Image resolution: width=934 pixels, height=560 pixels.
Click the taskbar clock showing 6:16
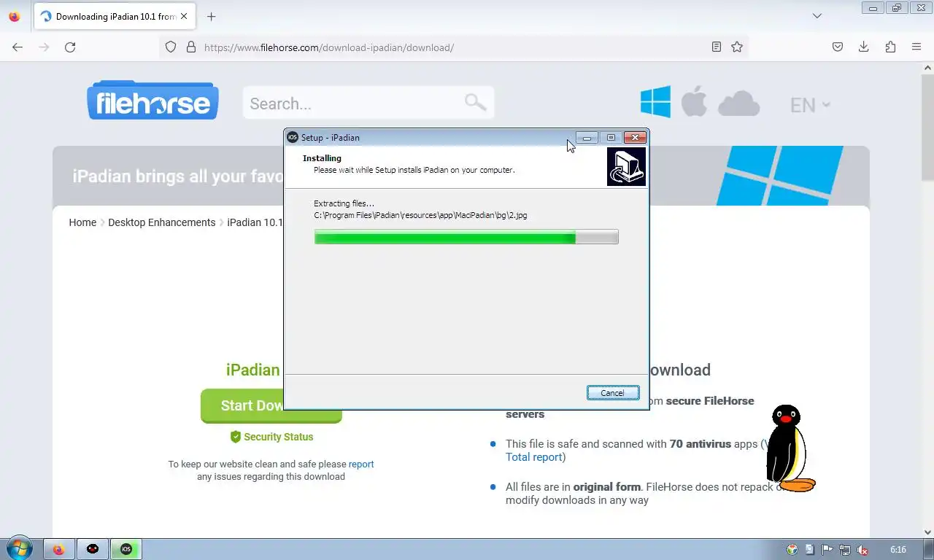[898, 550]
